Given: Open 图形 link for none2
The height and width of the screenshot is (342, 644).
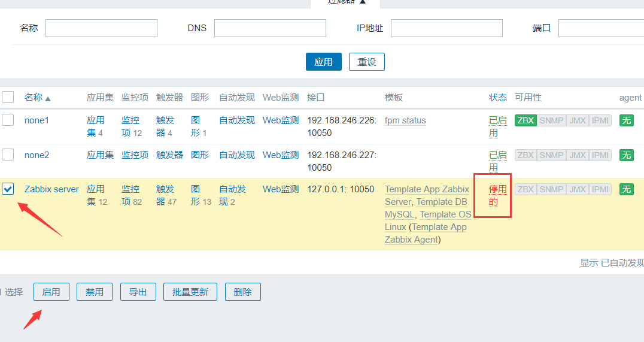Looking at the screenshot, I should [x=200, y=155].
